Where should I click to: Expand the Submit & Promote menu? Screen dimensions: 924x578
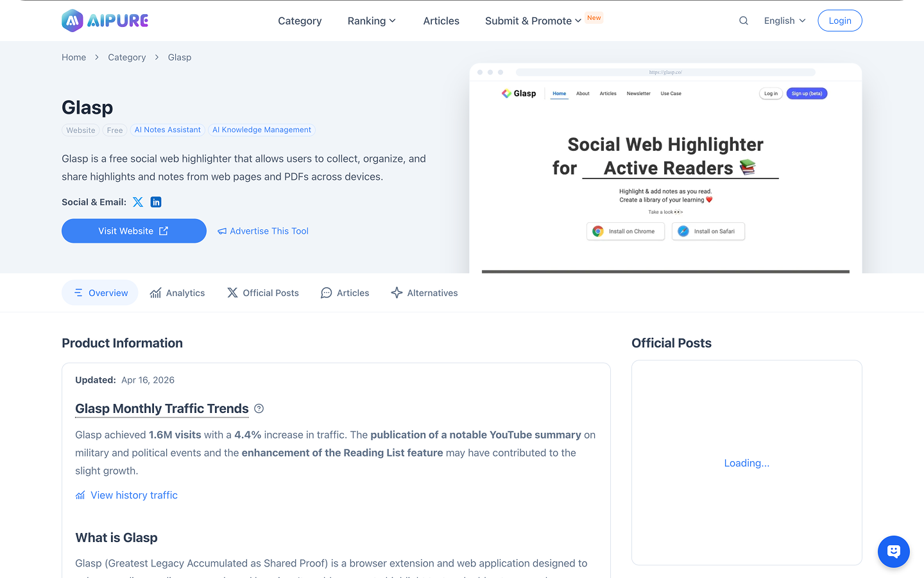point(533,21)
